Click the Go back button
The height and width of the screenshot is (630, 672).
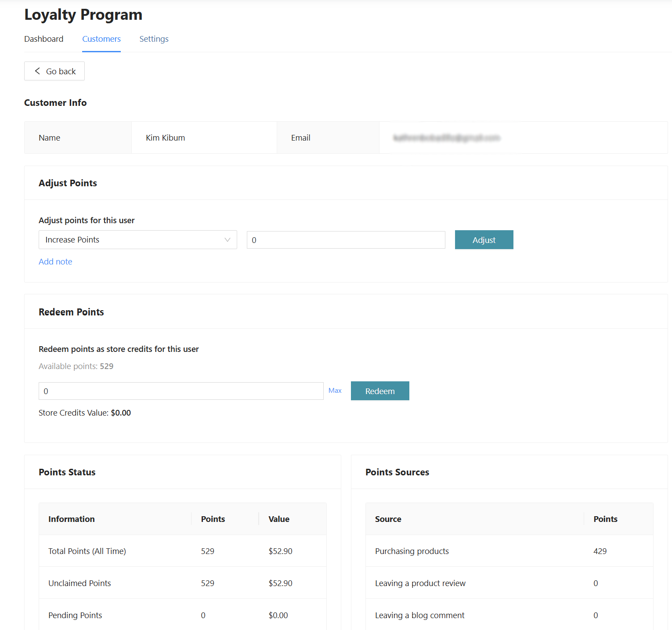[x=54, y=71]
